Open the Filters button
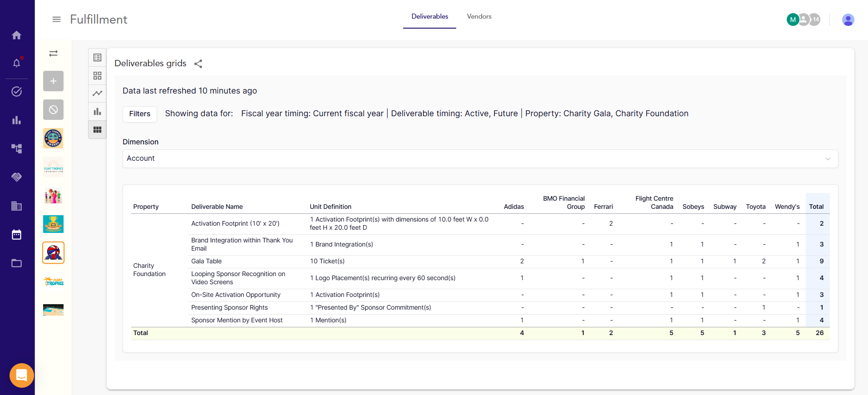This screenshot has height=395, width=868. coord(140,114)
